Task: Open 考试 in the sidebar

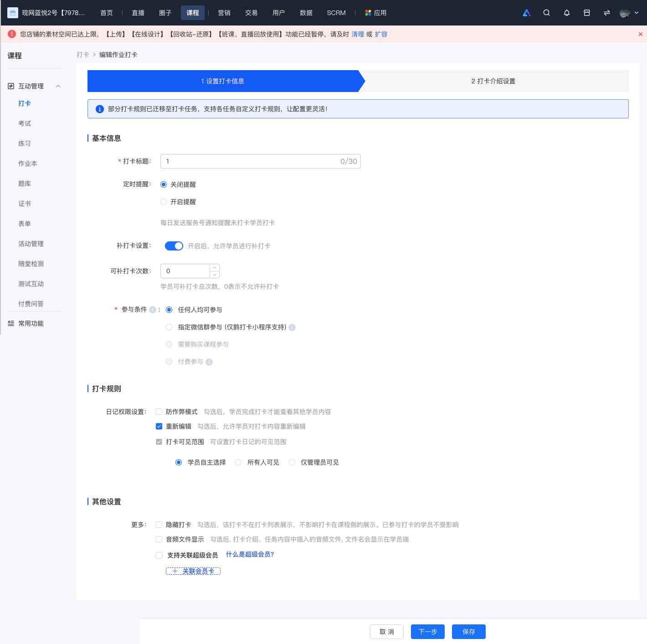Action: click(25, 123)
